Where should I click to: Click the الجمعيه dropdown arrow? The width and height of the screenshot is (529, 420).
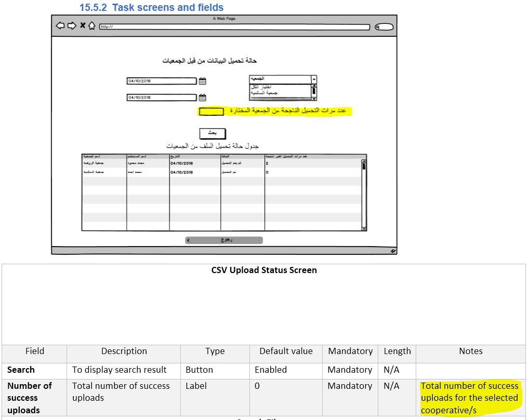pos(314,79)
